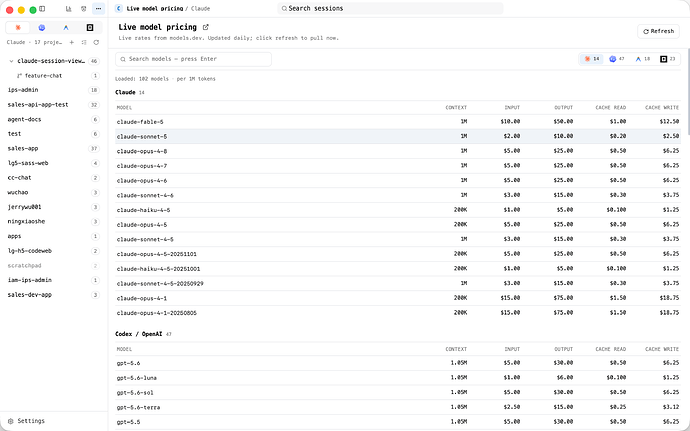The height and width of the screenshot is (431, 690).
Task: Open the three-dots more menu
Action: [99, 9]
